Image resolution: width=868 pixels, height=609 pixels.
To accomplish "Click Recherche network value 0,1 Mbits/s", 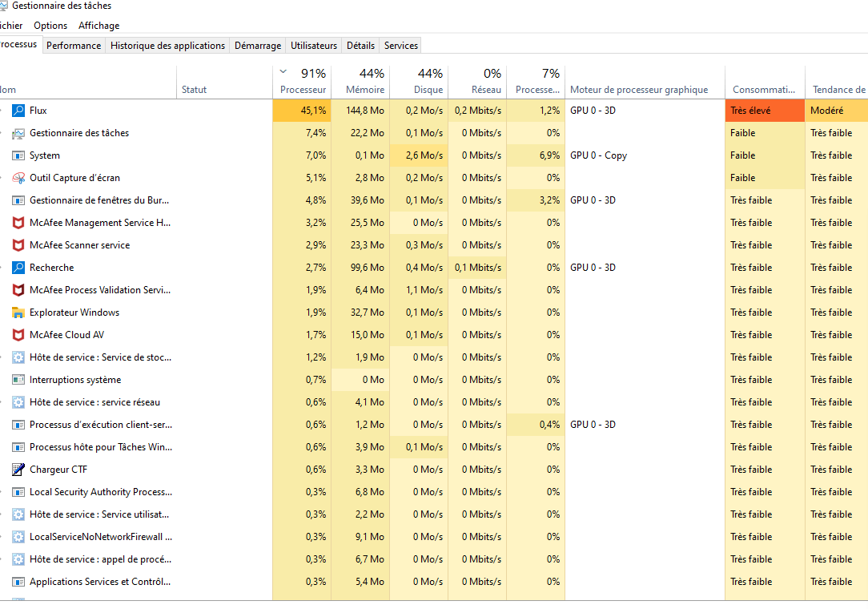I will coord(478,268).
